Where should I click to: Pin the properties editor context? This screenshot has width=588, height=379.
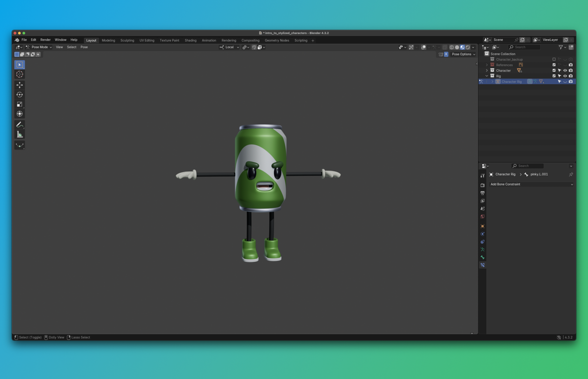(x=571, y=175)
